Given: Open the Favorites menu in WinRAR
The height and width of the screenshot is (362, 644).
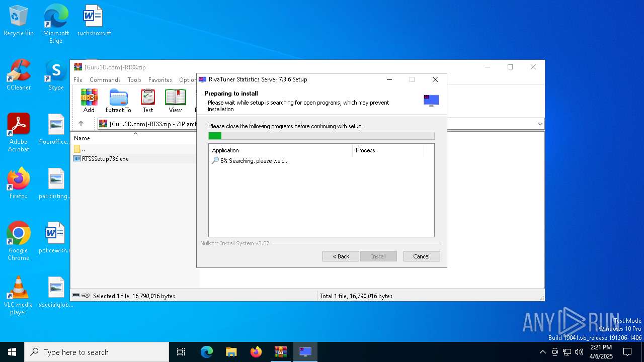Looking at the screenshot, I should coord(160,80).
